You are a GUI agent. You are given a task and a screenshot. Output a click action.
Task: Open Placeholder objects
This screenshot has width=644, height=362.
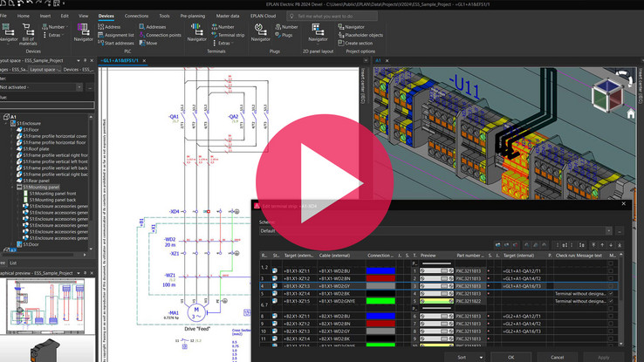[360, 35]
